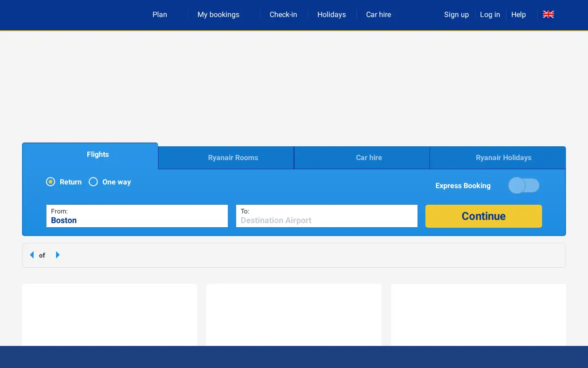Go to previous item with left arrow

(32, 255)
